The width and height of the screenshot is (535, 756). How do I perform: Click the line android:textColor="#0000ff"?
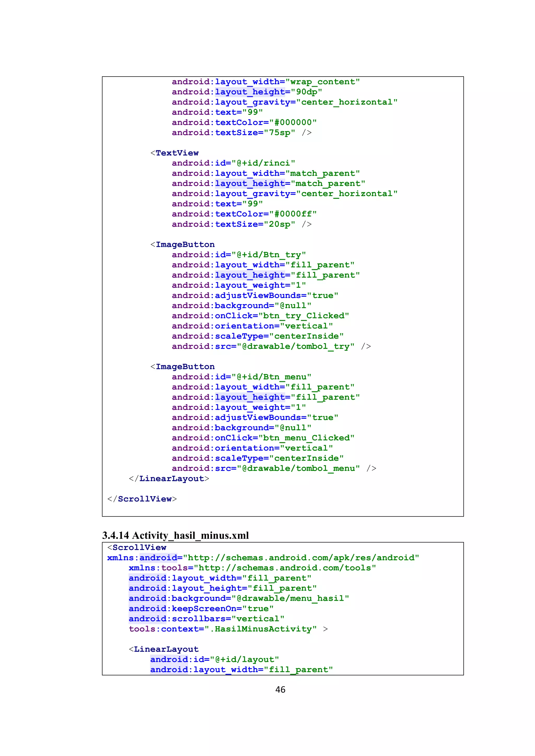coord(244,214)
